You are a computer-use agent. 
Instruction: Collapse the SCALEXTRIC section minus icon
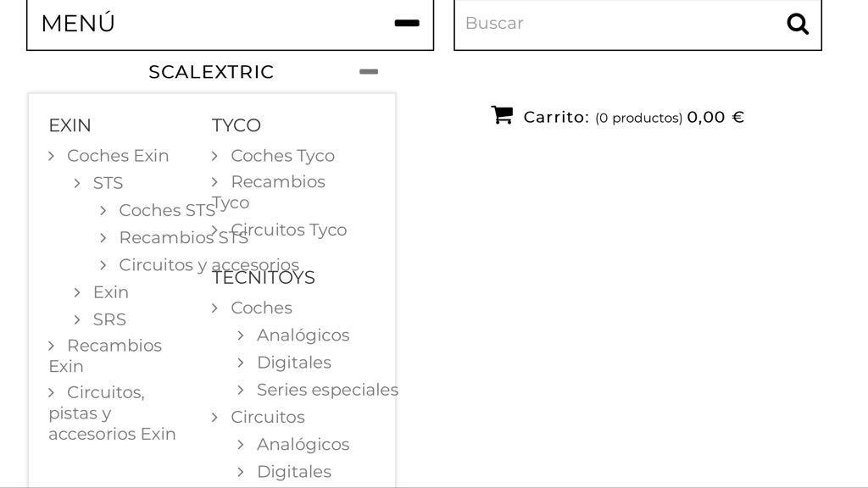point(369,71)
